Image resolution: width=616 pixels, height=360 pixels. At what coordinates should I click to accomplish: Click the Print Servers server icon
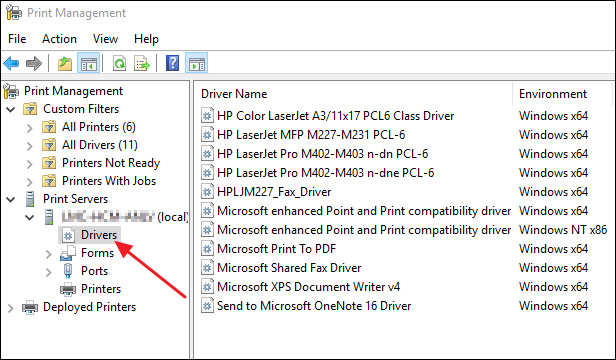tap(30, 199)
